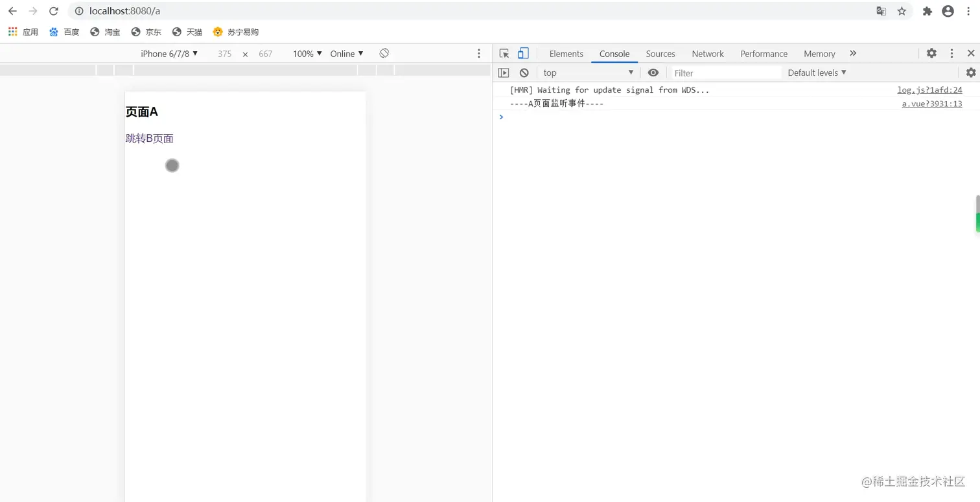980x502 pixels.
Task: Open the top JavaScript context dropdown
Action: [x=589, y=73]
